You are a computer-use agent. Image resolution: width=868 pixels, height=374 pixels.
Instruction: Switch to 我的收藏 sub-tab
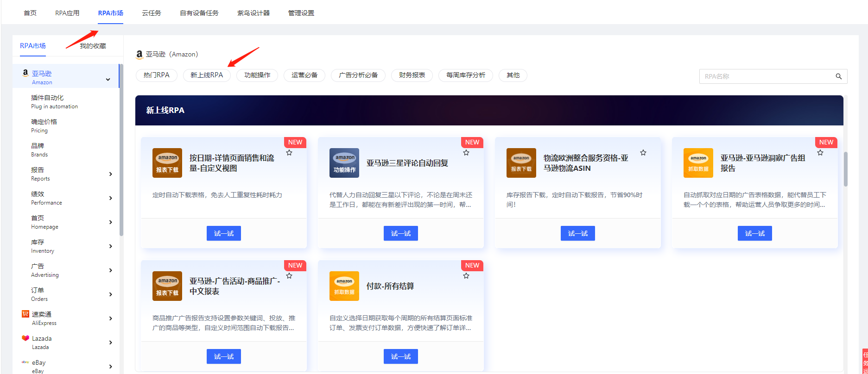pos(93,46)
